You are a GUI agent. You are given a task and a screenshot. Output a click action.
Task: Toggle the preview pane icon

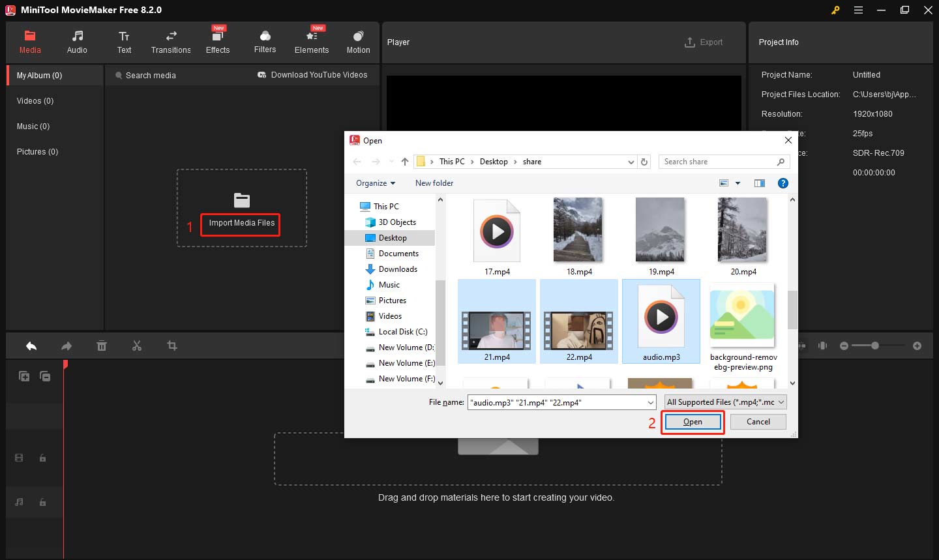[760, 183]
